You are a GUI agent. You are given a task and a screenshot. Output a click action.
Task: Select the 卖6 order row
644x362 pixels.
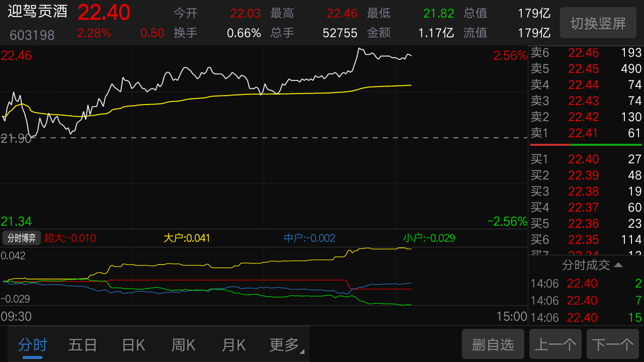[x=586, y=52]
